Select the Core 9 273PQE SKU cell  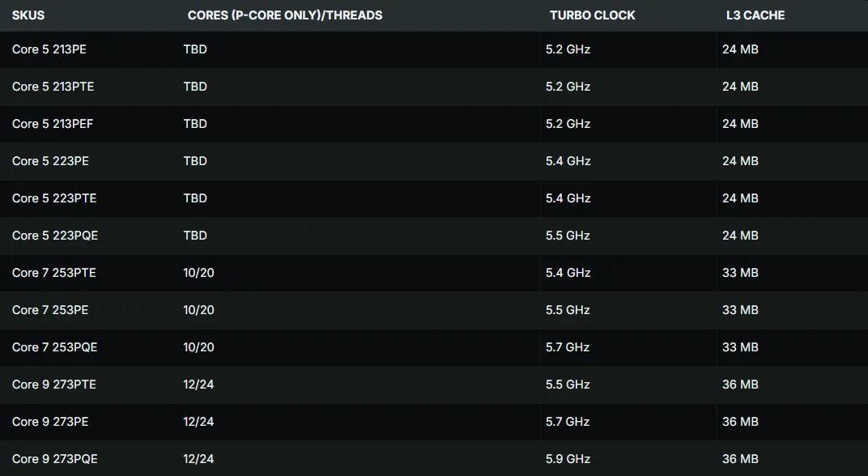(x=55, y=459)
